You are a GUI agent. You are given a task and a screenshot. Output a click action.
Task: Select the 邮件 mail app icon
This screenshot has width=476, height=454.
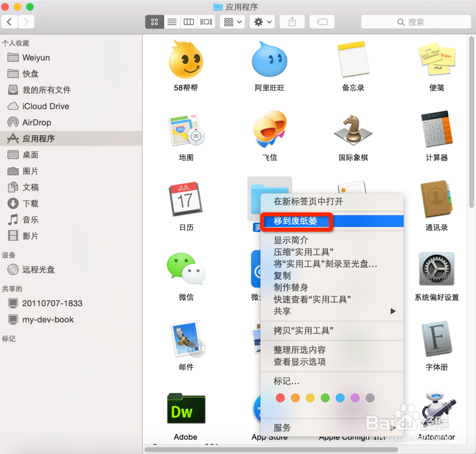[x=188, y=339]
